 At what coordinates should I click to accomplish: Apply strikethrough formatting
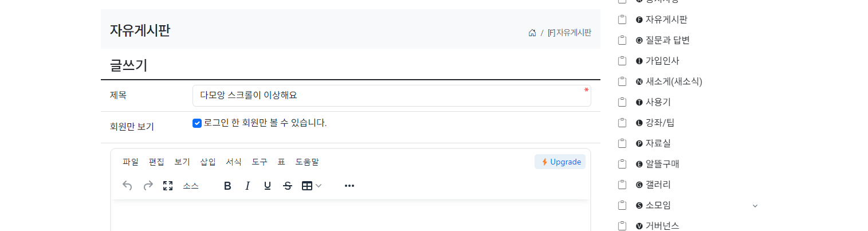(x=288, y=186)
